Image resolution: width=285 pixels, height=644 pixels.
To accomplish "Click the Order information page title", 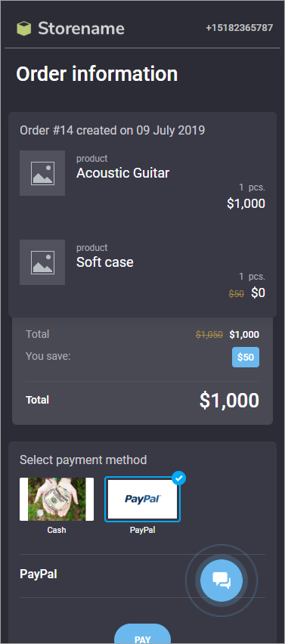I will coord(97,74).
